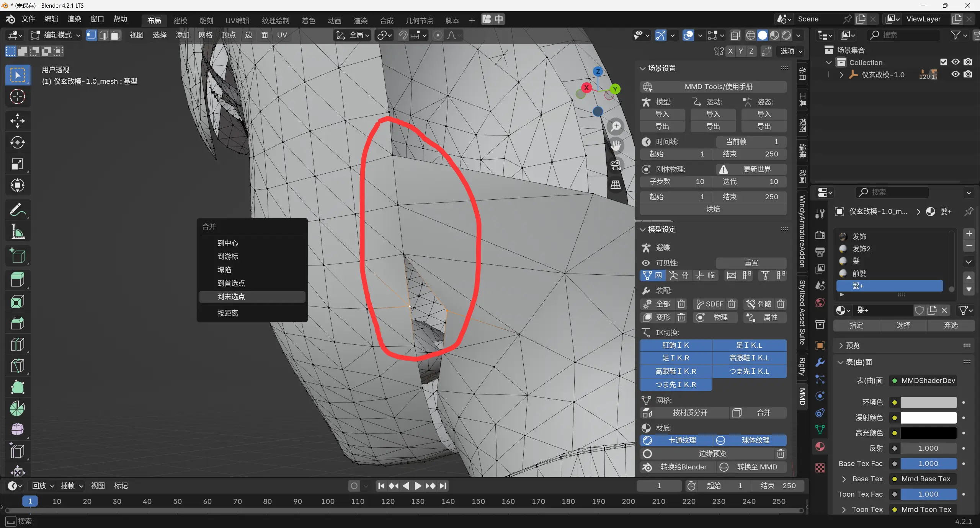
Task: Toggle camera view in viewport
Action: (616, 165)
